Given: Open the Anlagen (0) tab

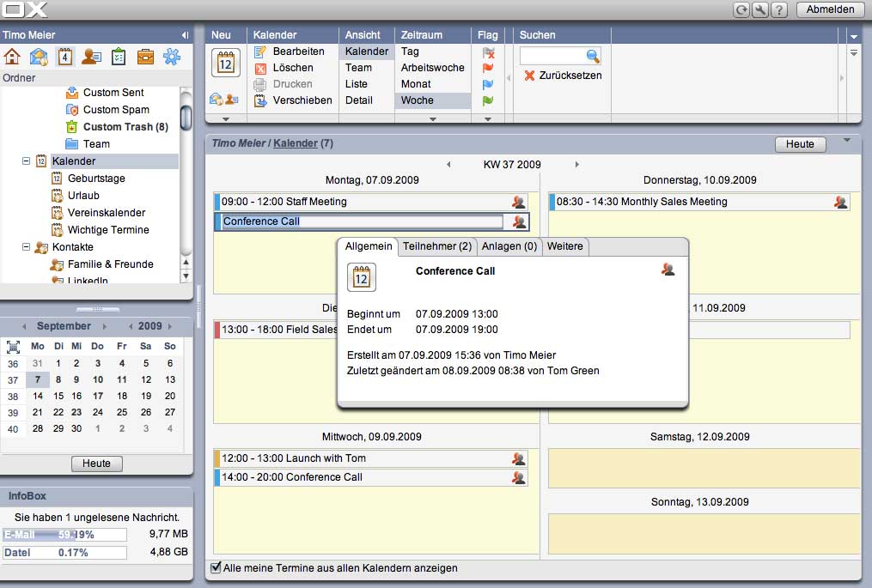Looking at the screenshot, I should 509,246.
